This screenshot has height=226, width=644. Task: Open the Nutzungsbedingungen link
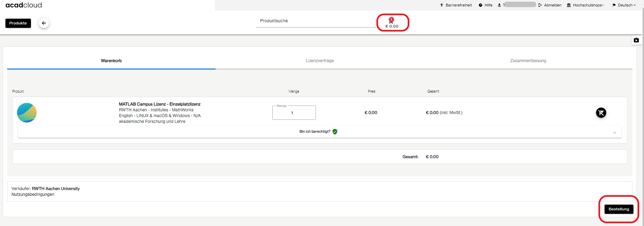pyautogui.click(x=33, y=194)
